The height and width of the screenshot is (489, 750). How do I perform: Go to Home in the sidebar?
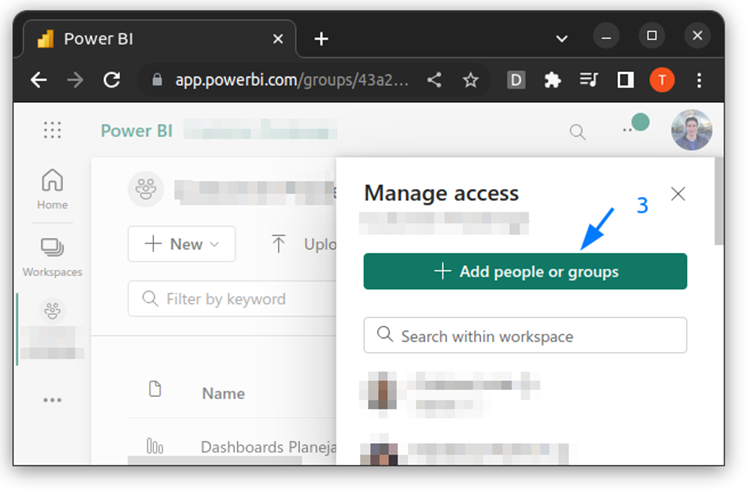[x=52, y=189]
